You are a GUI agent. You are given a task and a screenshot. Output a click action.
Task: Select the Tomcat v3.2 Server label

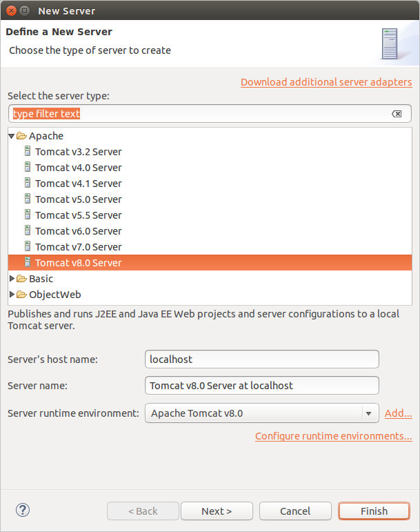(x=79, y=152)
